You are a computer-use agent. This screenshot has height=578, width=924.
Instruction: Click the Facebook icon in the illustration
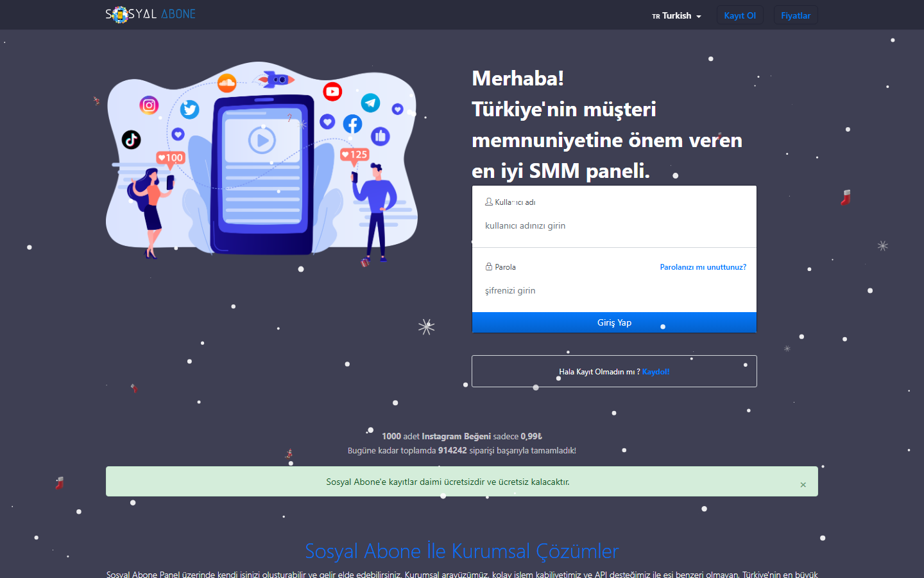click(x=352, y=123)
